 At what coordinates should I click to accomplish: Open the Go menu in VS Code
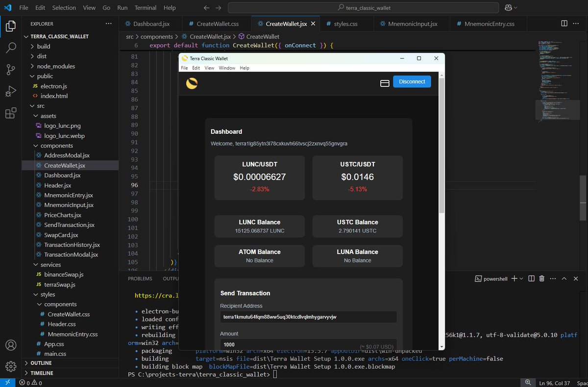coord(106,8)
